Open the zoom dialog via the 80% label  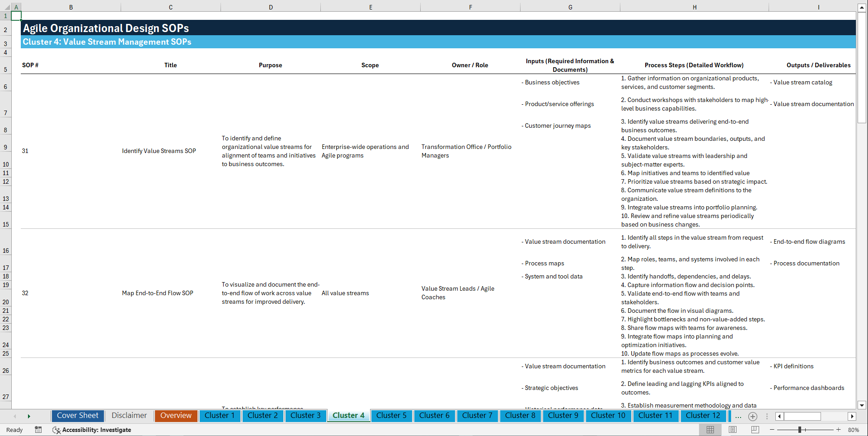(x=854, y=430)
